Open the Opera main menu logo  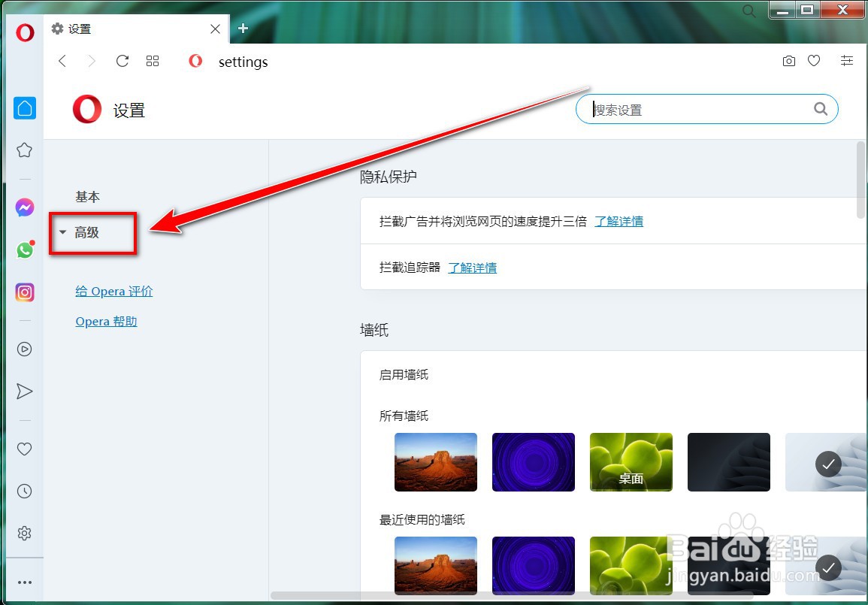pos(25,32)
